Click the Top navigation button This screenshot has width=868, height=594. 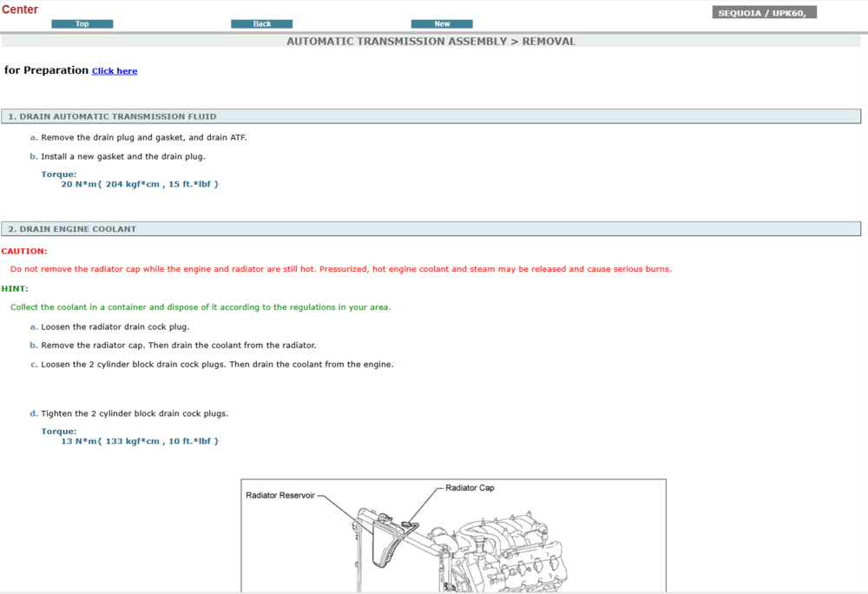pyautogui.click(x=82, y=23)
